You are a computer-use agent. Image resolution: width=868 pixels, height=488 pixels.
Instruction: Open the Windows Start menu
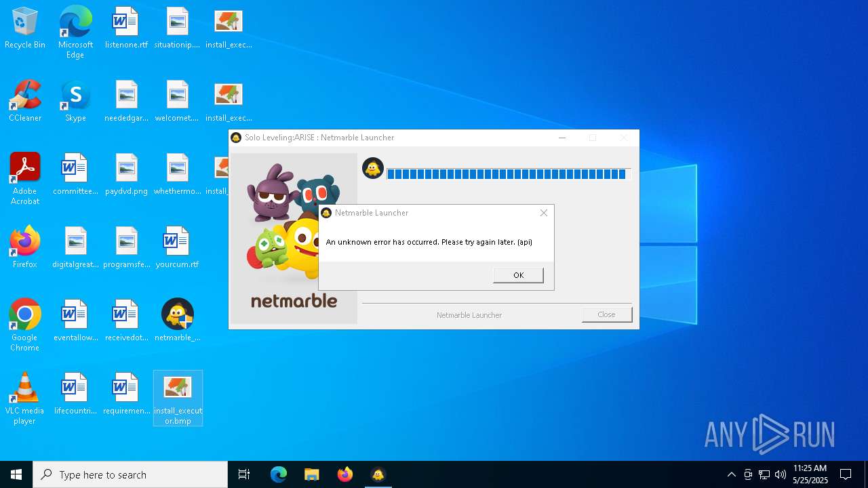coord(16,474)
